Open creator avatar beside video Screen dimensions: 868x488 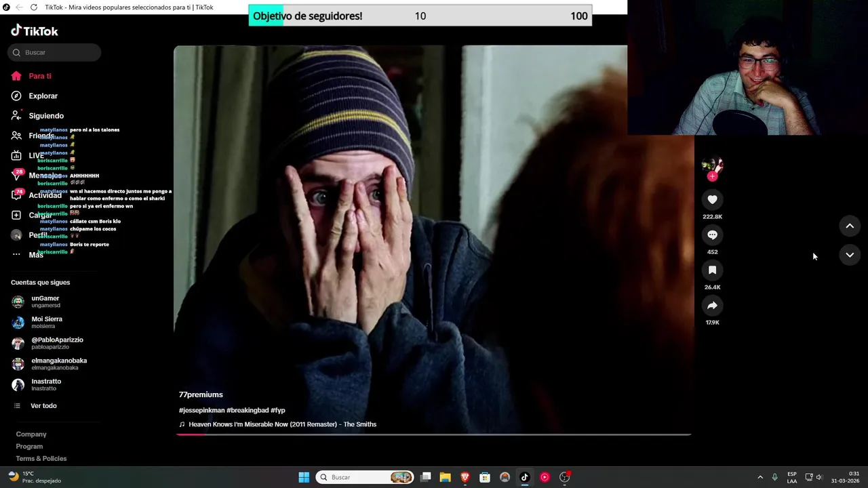click(712, 165)
